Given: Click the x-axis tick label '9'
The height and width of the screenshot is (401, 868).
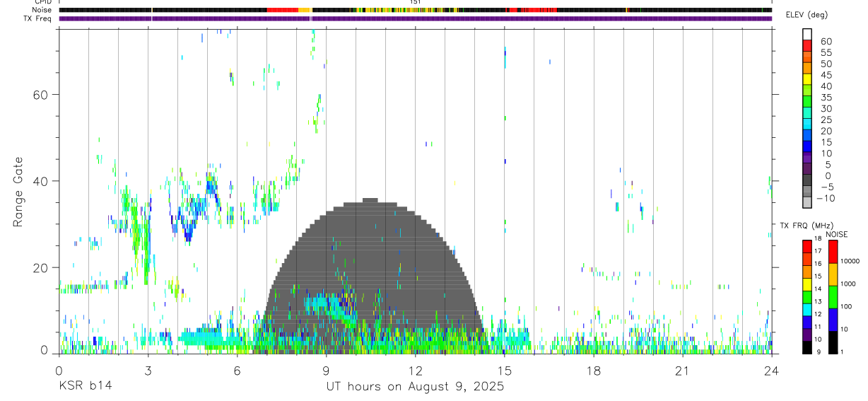Looking at the screenshot, I should pos(326,371).
